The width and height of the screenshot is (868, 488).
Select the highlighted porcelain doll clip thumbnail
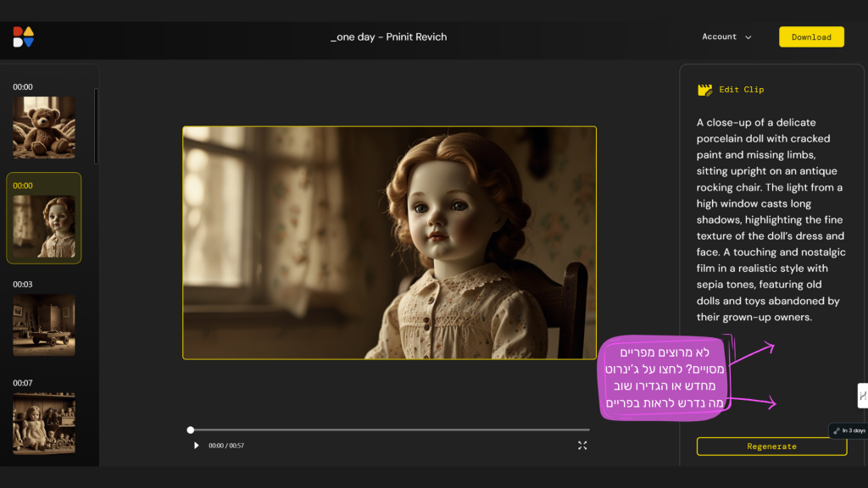tap(44, 226)
